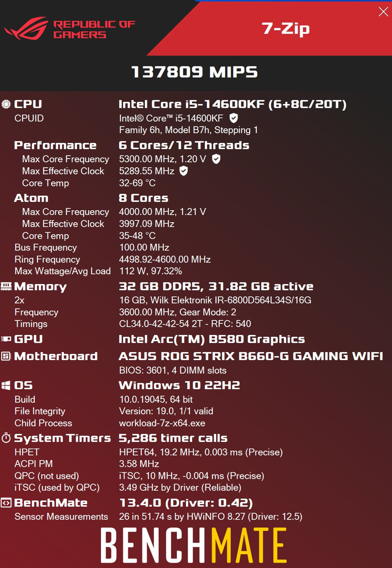Screen dimensions: 392x568
Task: Click the Max Effective Clock verified shield
Action: [x=184, y=171]
